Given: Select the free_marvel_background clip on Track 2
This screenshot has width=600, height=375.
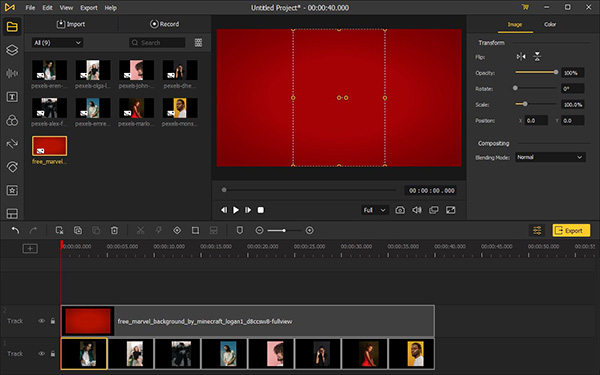Looking at the screenshot, I should pos(248,321).
